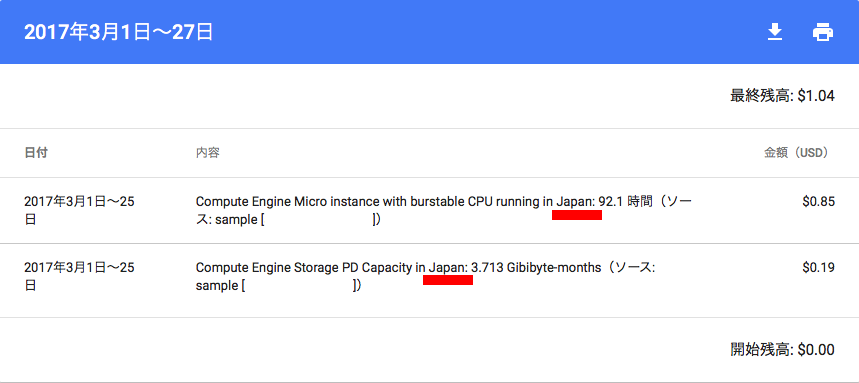This screenshot has height=383, width=859.
Task: Print the billing statement
Action: 823,33
